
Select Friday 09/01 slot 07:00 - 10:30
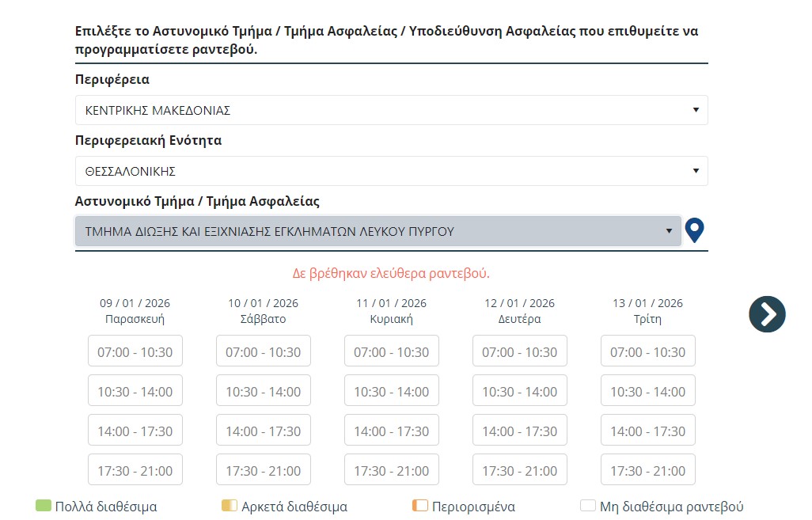135,351
